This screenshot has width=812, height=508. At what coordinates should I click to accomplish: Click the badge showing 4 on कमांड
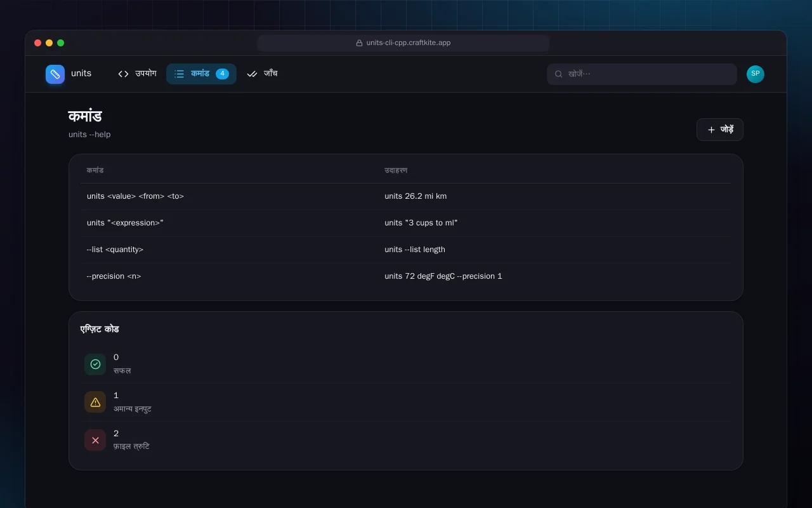click(x=222, y=74)
